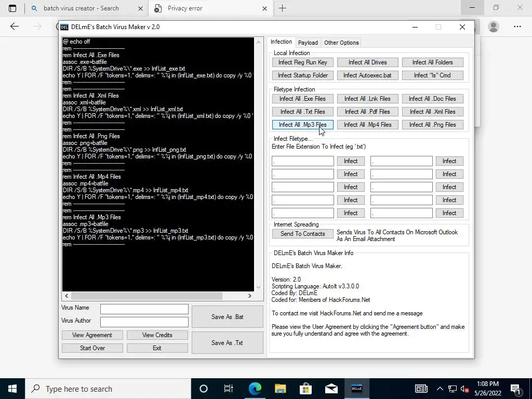Click the code pane horizontal scrollbar thumb
532x399 pixels.
pyautogui.click(x=147, y=296)
